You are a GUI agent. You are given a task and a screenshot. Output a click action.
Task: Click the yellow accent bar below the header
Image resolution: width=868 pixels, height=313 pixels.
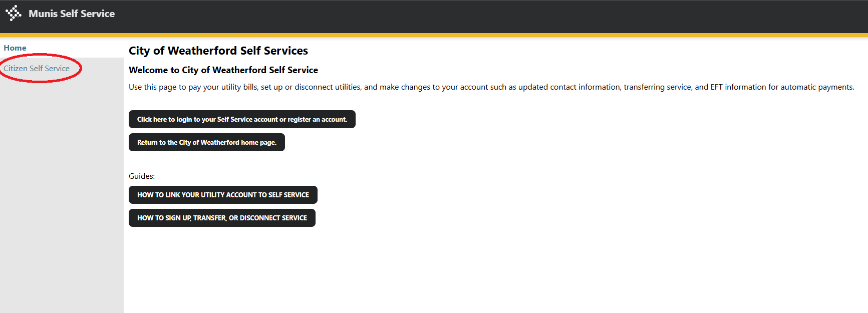point(434,35)
